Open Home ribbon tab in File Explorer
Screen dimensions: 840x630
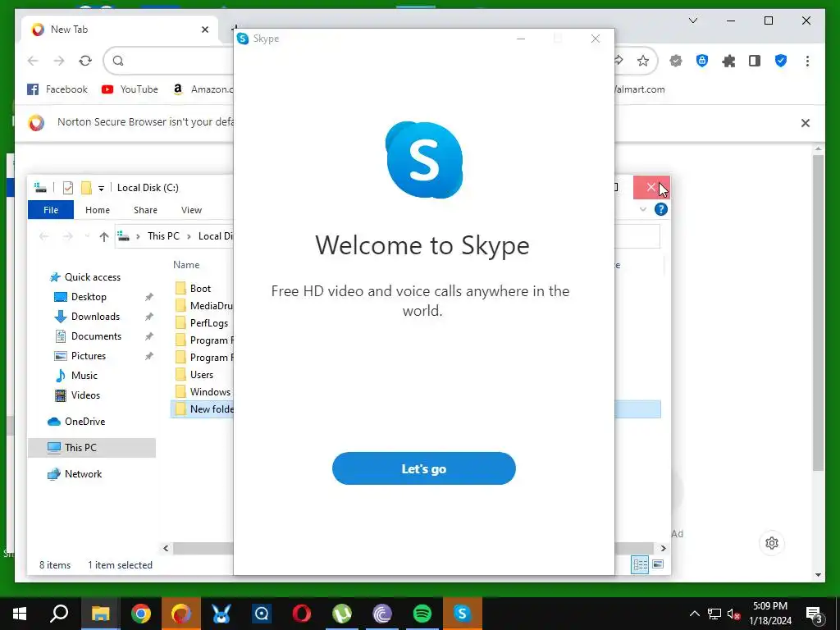click(x=98, y=210)
